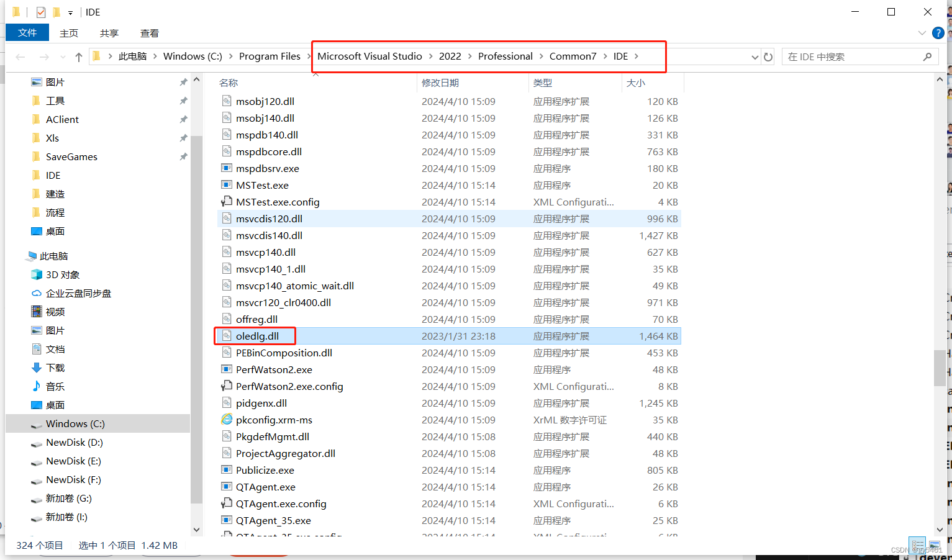Viewport: 952px width, 560px height.
Task: Go back with the back arrow
Action: pyautogui.click(x=20, y=56)
